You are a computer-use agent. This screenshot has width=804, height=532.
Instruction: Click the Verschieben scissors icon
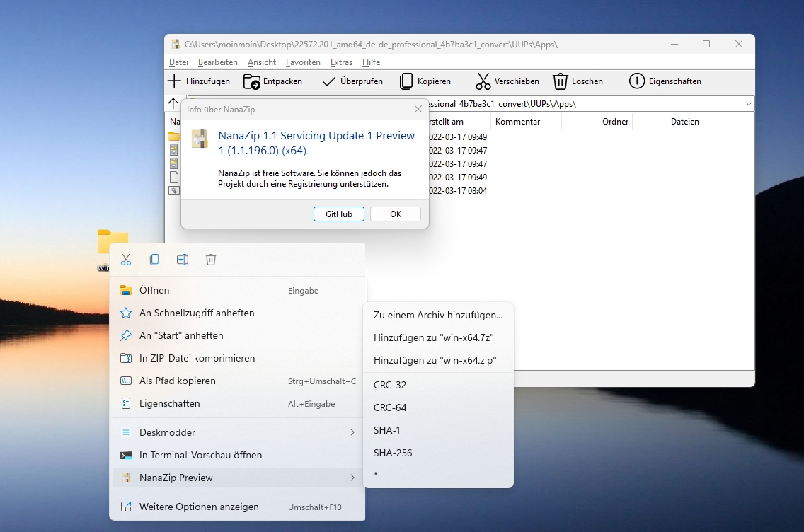click(x=483, y=81)
